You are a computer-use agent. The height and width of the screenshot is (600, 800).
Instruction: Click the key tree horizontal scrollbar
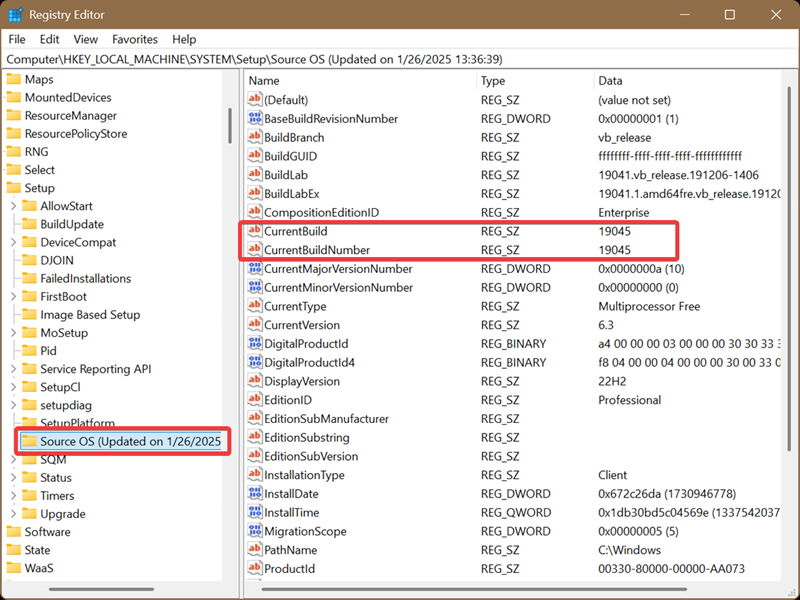pos(102,589)
